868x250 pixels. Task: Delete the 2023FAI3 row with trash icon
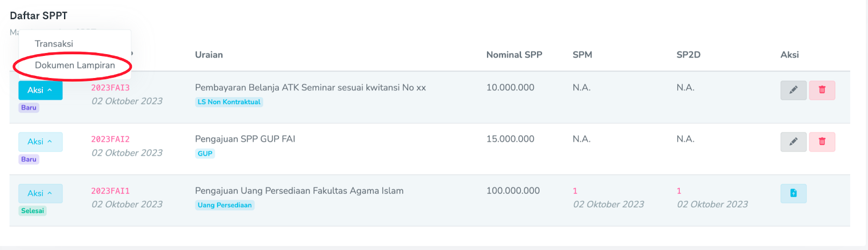(x=822, y=90)
